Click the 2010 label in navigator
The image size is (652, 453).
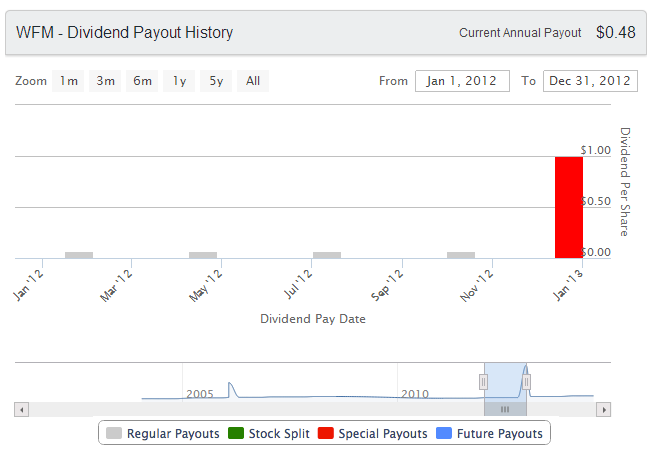click(415, 394)
